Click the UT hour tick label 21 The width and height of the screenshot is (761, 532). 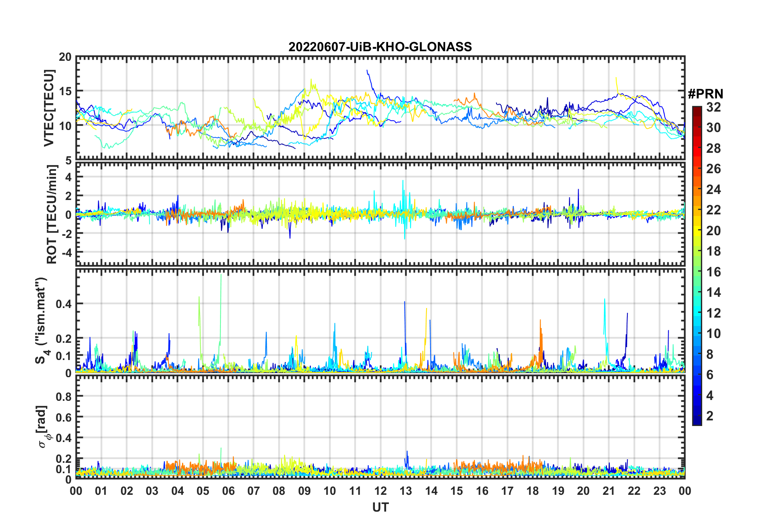tap(609, 491)
